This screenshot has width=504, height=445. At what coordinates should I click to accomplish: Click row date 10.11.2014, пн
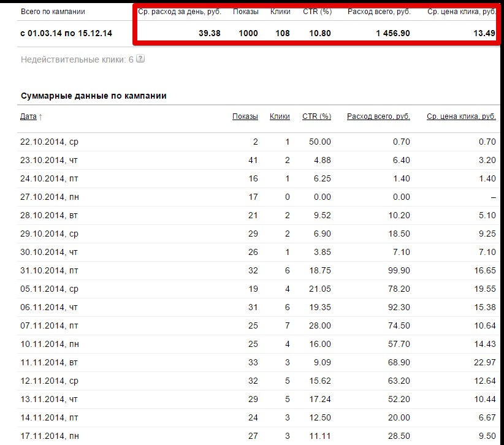point(50,344)
